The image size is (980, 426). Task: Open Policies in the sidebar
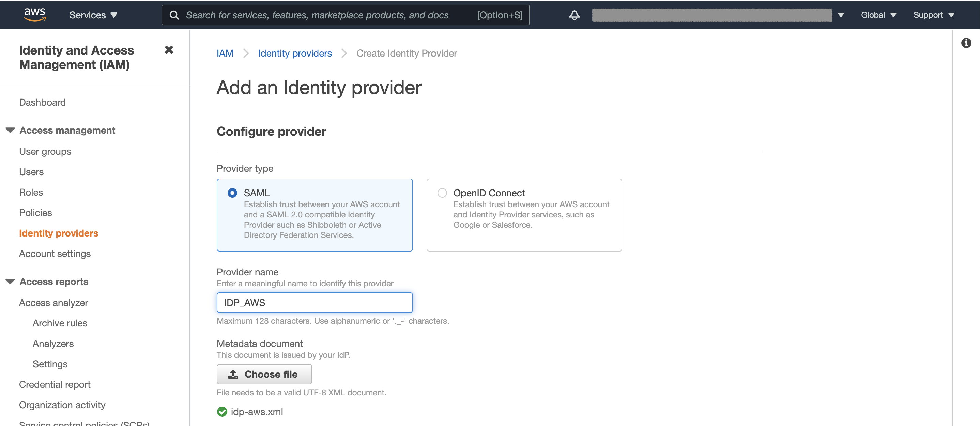point(35,213)
